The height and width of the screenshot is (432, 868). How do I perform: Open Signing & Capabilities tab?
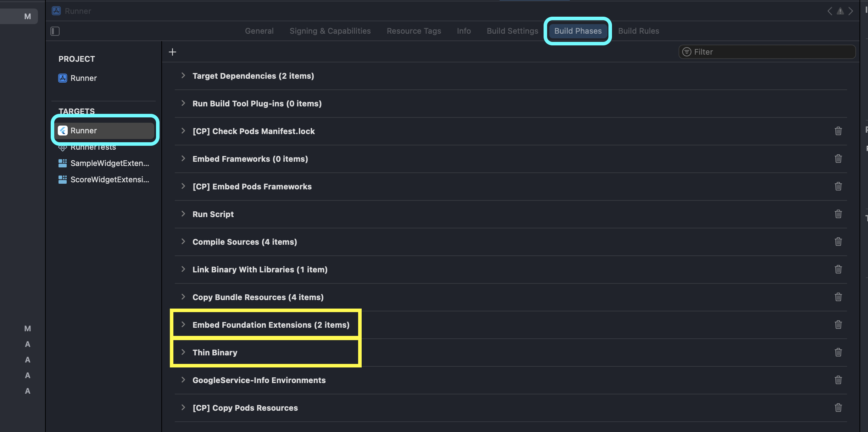coord(330,31)
